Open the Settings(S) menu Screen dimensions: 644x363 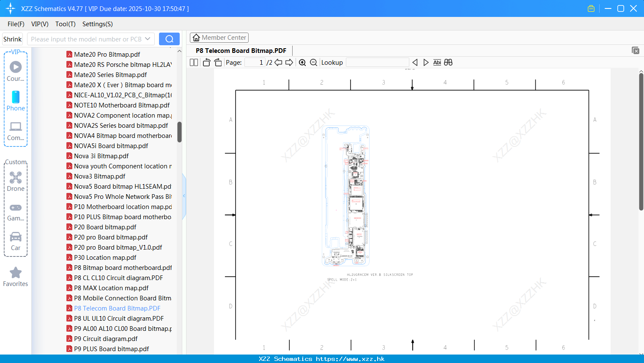98,24
